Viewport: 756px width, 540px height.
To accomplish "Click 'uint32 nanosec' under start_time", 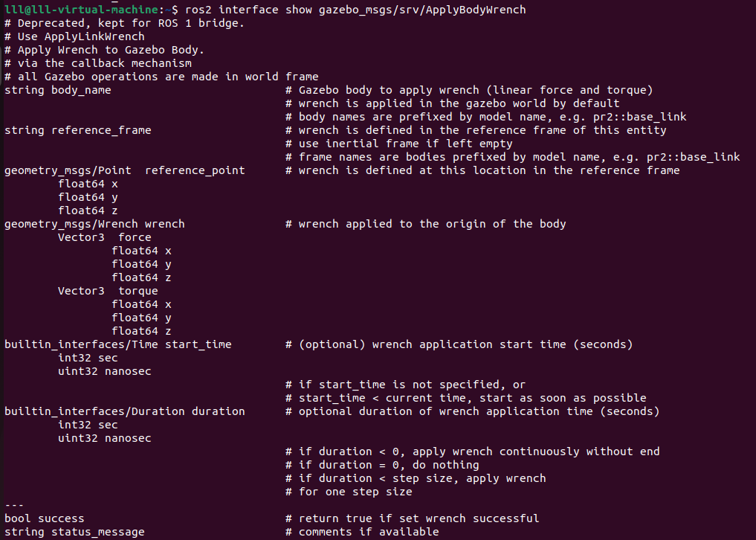I will point(105,372).
